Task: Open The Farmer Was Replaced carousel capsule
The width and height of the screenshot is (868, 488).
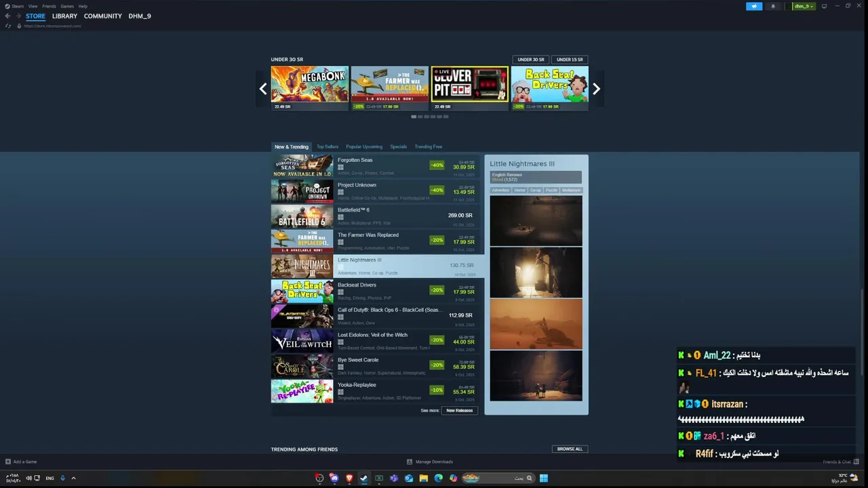Action: pos(389,88)
